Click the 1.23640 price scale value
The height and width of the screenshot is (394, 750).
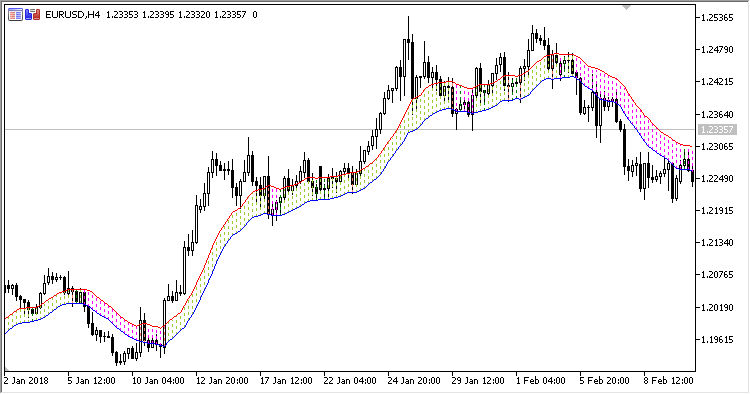point(717,114)
